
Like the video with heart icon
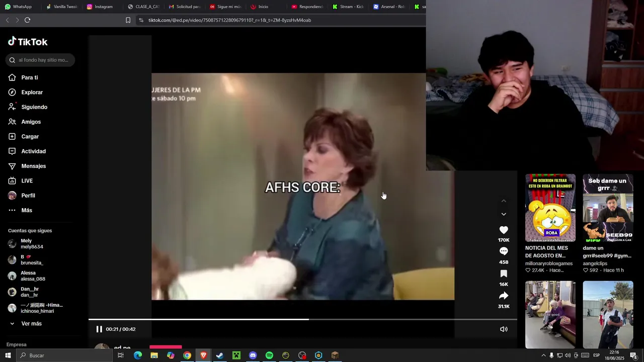click(x=504, y=230)
